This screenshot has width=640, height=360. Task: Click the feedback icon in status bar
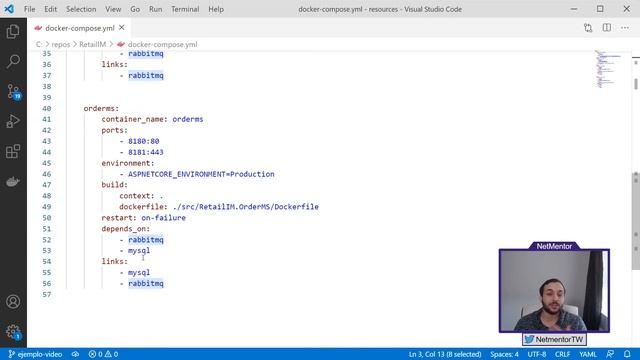tap(610, 354)
